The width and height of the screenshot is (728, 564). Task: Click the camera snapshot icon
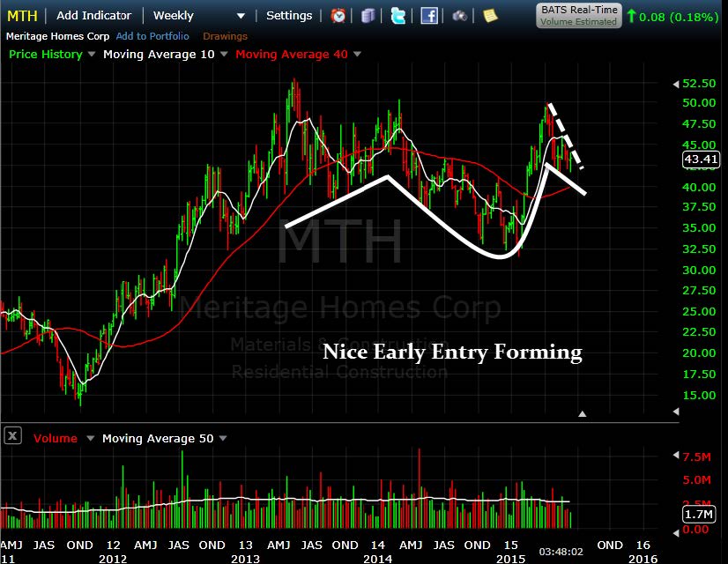pos(460,16)
